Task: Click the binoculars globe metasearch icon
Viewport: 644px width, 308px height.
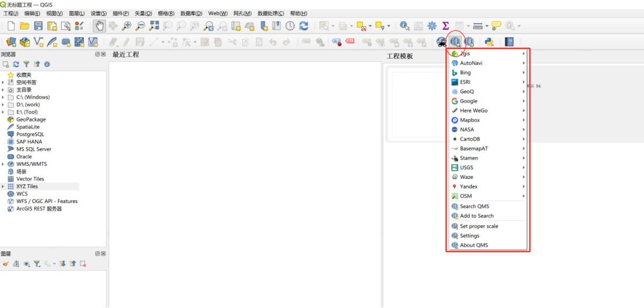Action: 441,42
